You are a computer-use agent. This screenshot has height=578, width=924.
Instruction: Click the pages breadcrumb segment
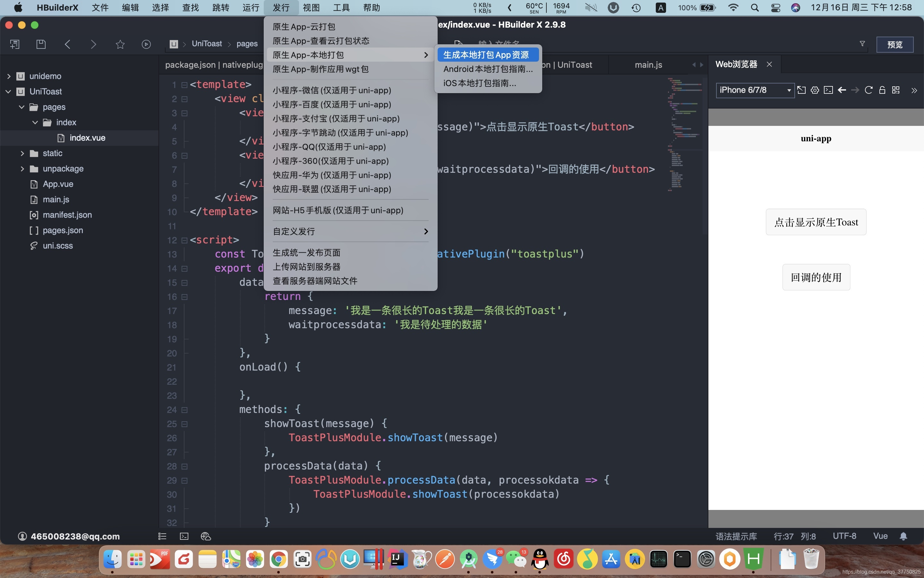[x=247, y=44]
